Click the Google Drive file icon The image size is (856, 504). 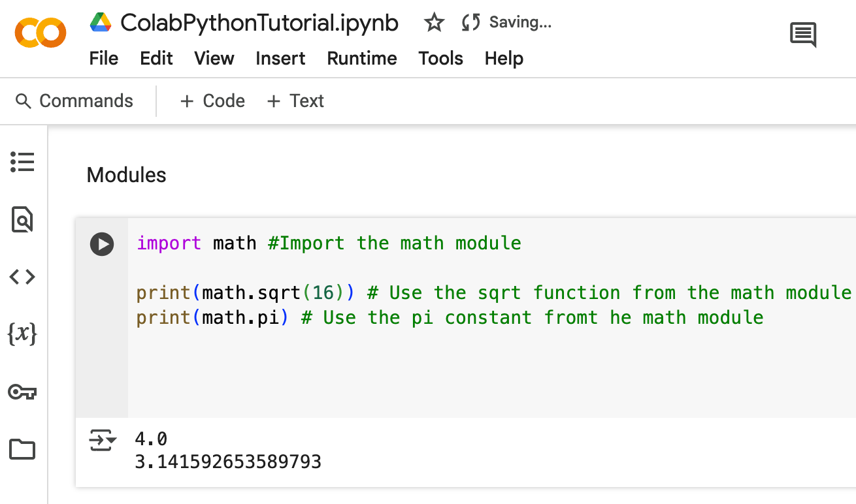coord(101,23)
